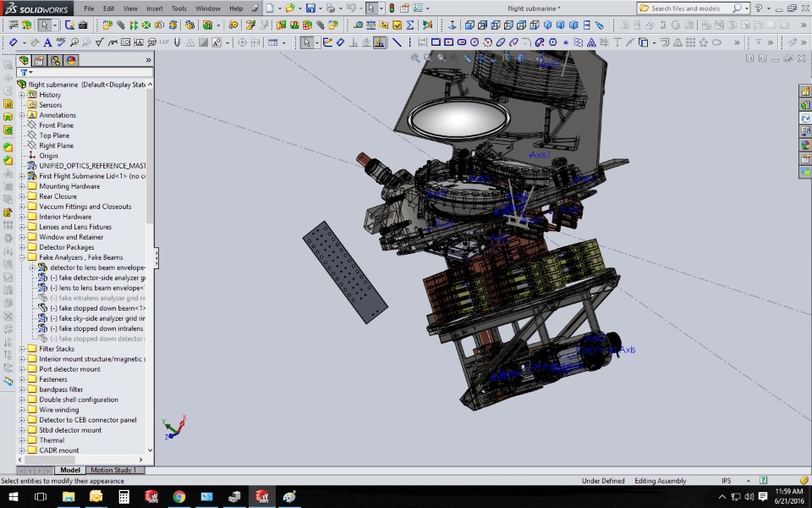Expand the Mounting Hardware folder

tap(23, 186)
